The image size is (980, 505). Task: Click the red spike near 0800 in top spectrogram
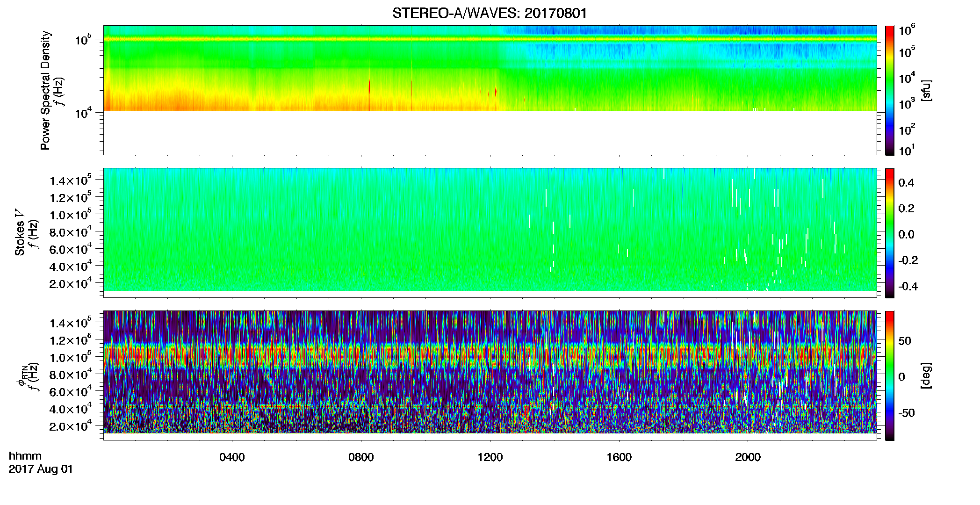369,95
